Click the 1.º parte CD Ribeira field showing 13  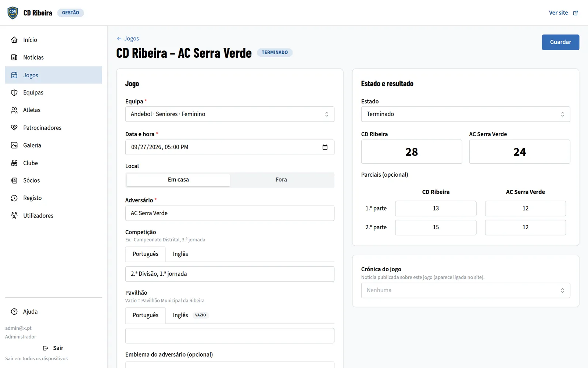tap(436, 209)
